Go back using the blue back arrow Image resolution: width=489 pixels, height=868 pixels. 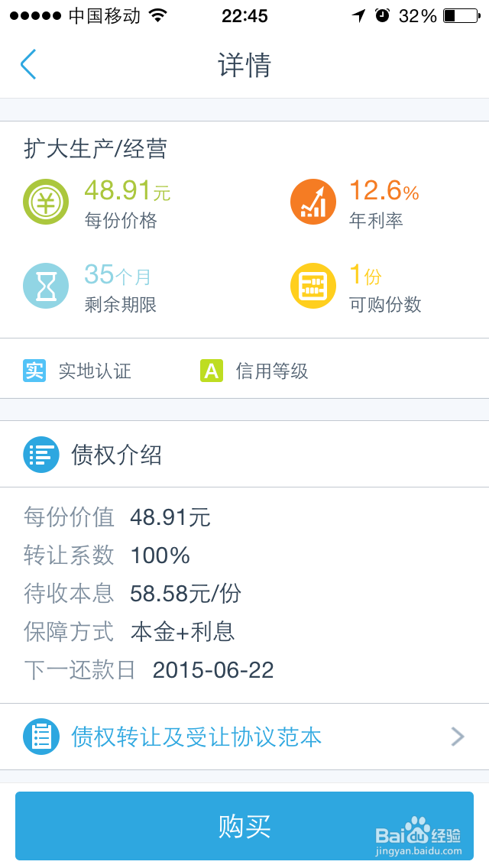[28, 64]
